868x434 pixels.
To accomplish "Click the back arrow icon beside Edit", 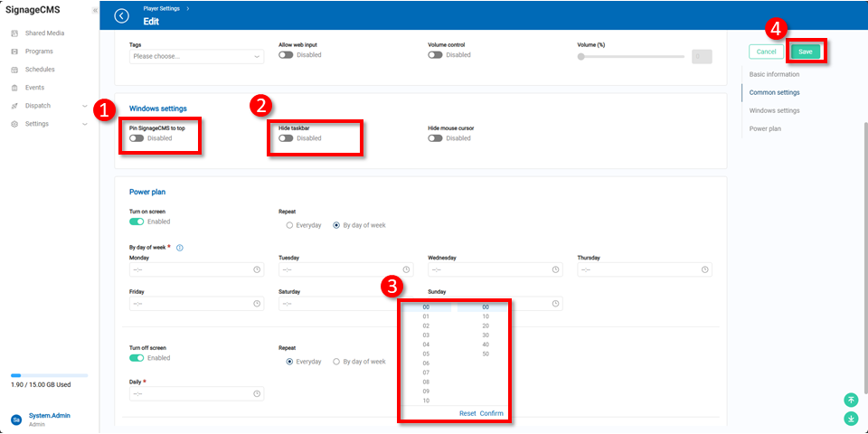I will 122,15.
